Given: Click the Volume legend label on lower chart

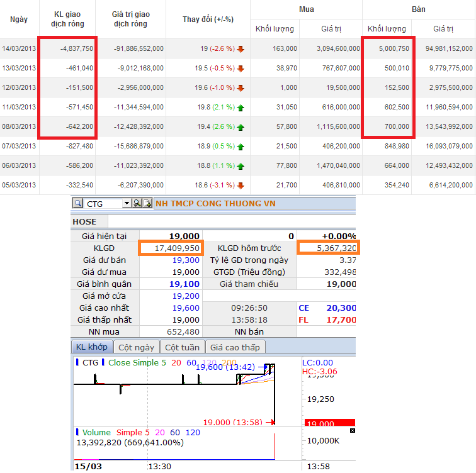Looking at the screenshot, I should 96,432.
